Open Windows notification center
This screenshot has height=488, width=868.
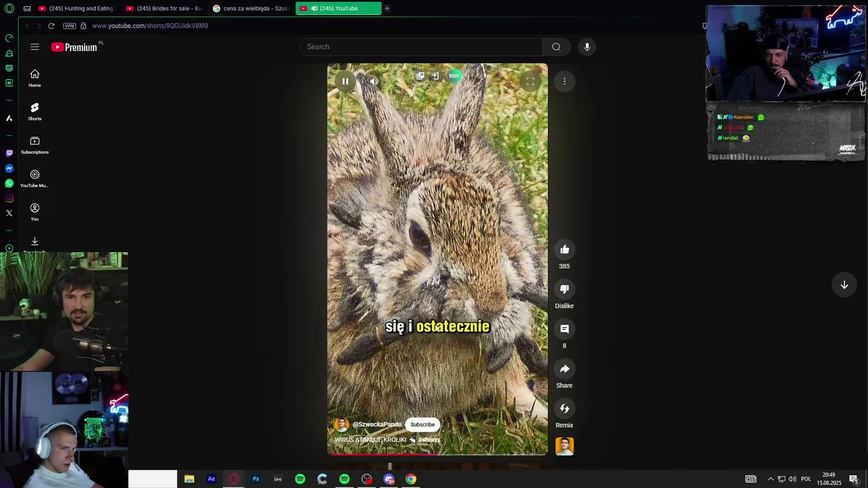pos(854,479)
